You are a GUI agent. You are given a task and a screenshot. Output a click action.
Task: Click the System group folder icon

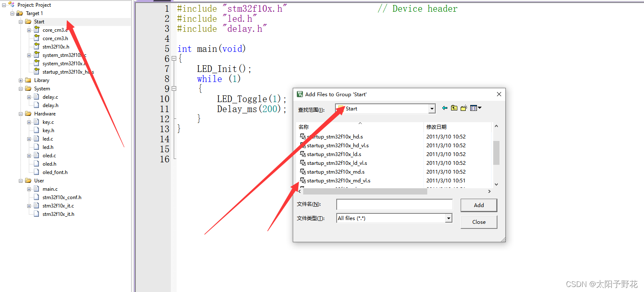pos(28,88)
